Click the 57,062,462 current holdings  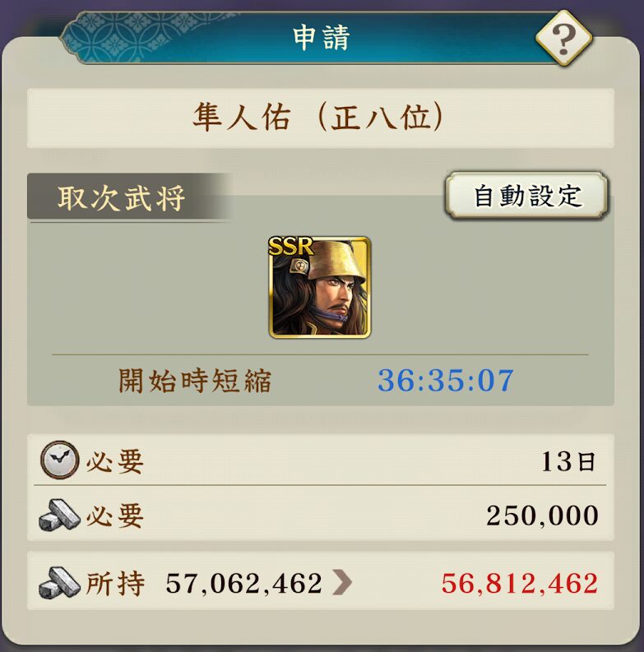[243, 583]
